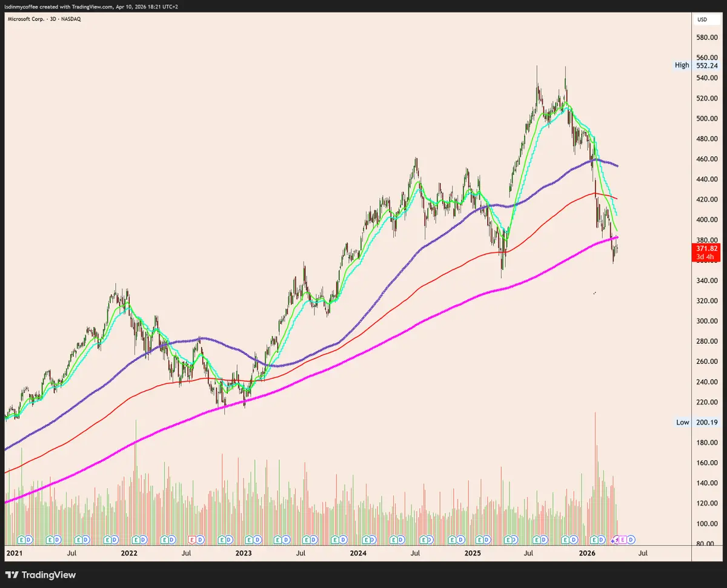
Task: Click the Low 200.19 price label
Action: [x=697, y=422]
